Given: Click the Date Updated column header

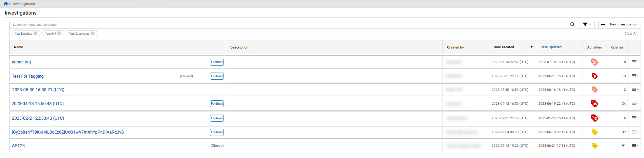Looking at the screenshot, I should [x=551, y=47].
